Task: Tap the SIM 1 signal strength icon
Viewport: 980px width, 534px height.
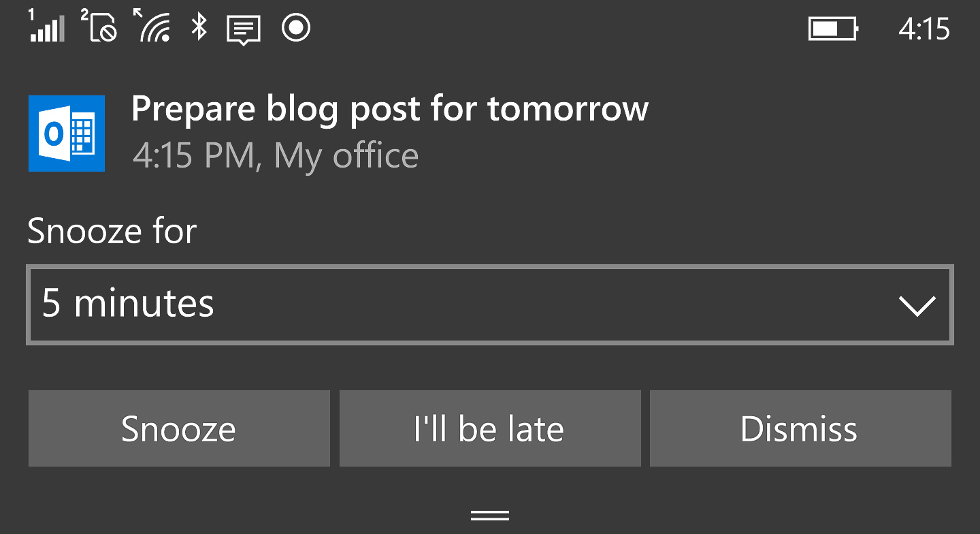Action: point(46,27)
